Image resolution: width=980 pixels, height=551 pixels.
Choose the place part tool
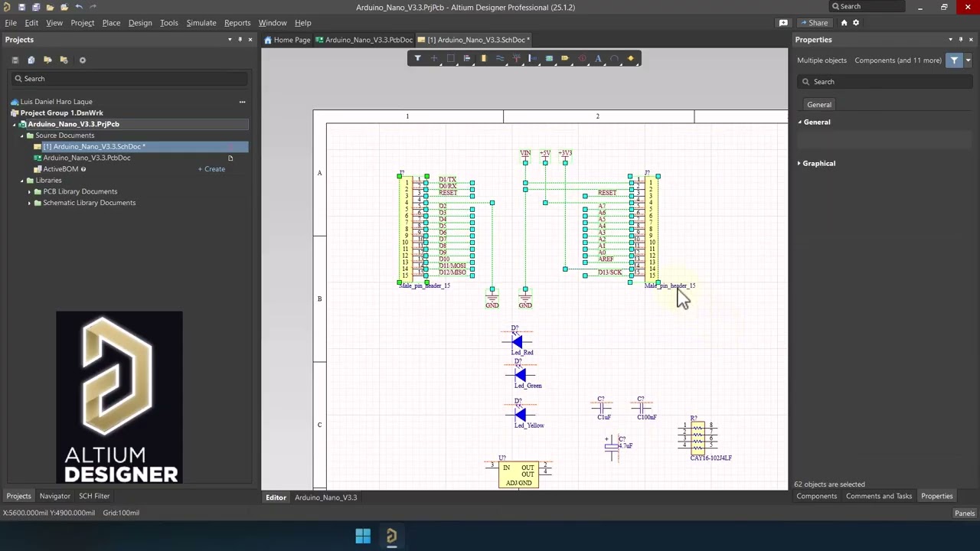[x=483, y=58]
